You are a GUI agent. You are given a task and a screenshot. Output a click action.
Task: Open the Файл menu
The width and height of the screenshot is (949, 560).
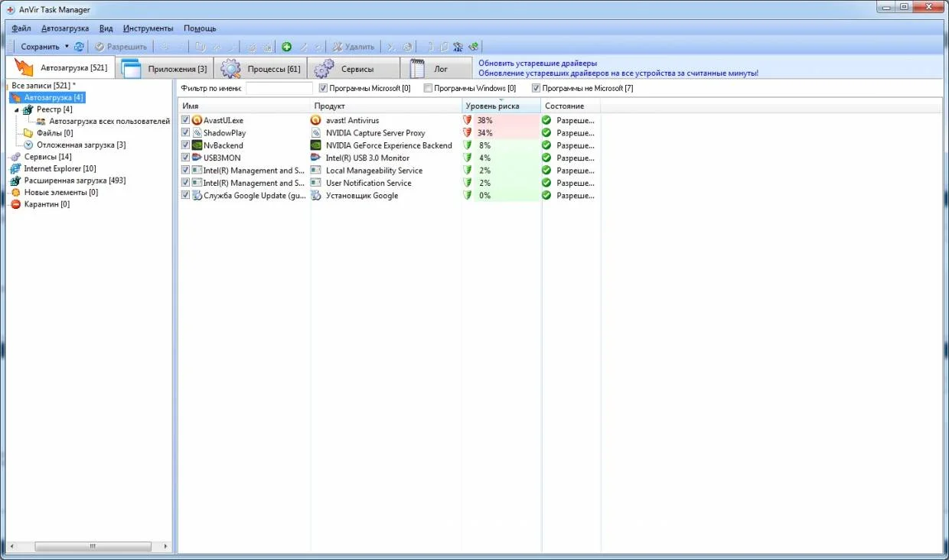[21, 28]
